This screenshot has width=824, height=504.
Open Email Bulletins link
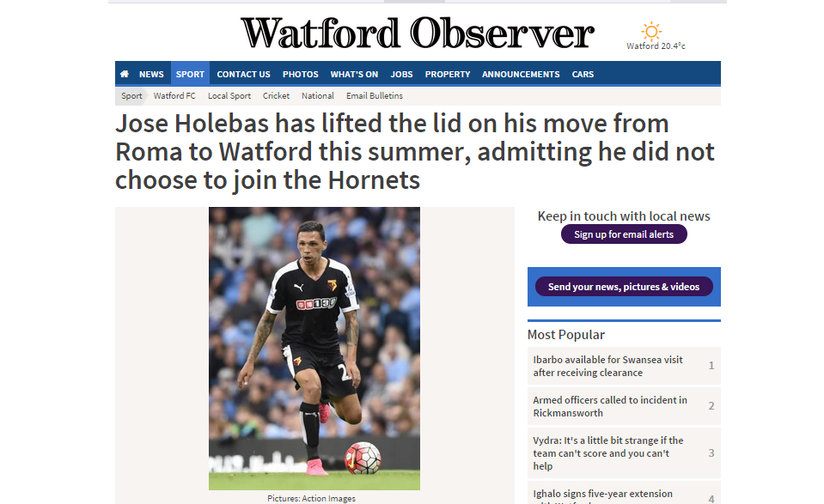click(374, 95)
